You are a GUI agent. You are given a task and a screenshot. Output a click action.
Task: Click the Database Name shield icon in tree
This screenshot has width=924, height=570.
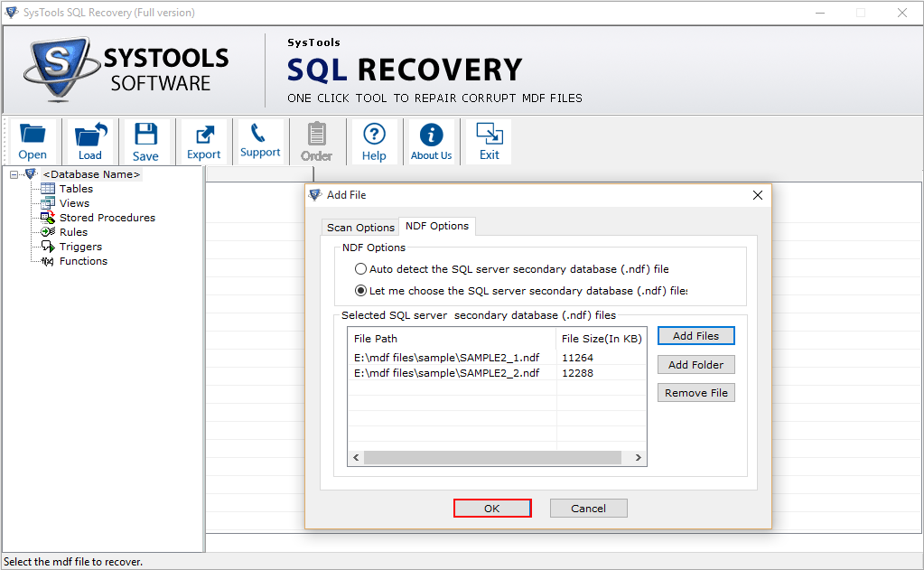(x=32, y=173)
